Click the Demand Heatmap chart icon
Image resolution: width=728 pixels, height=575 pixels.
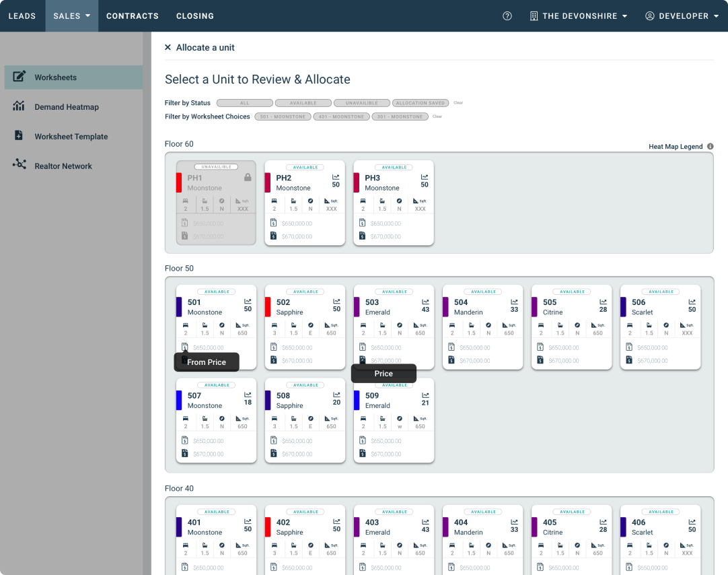(19, 106)
